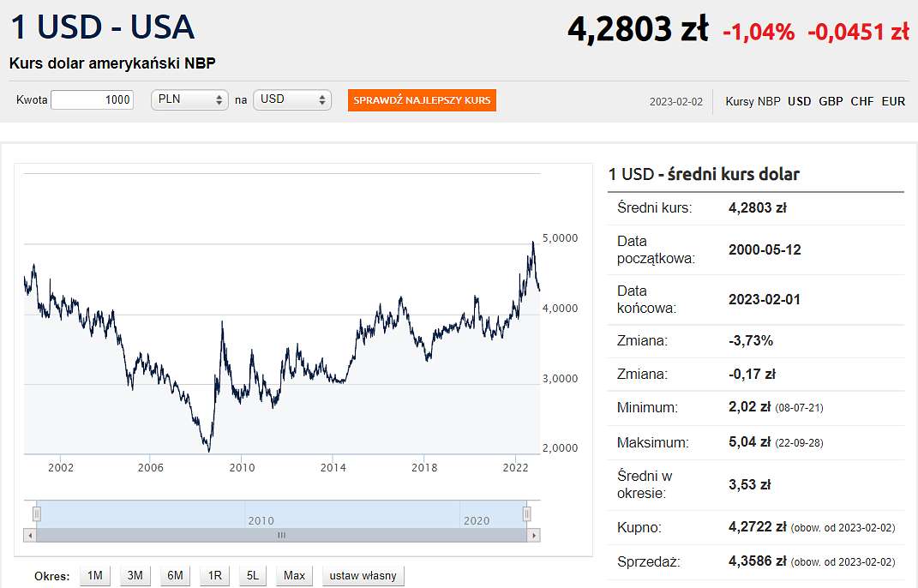Screen dimensions: 918x588
Task: Select CHF in Kursy NBP links
Action: click(x=861, y=101)
